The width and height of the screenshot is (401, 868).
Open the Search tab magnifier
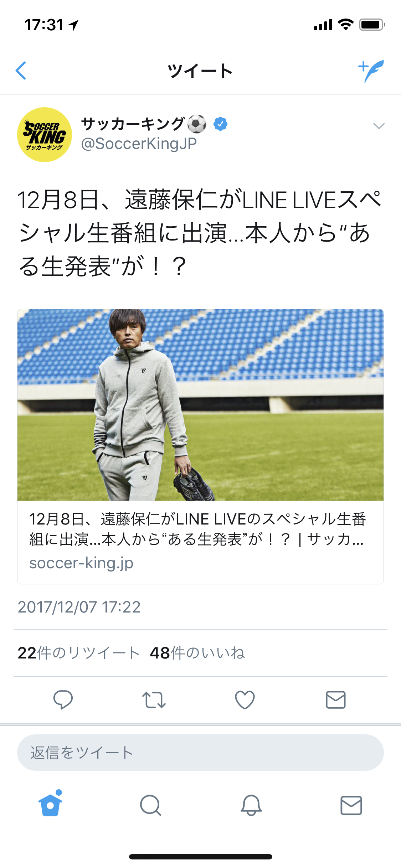[151, 805]
